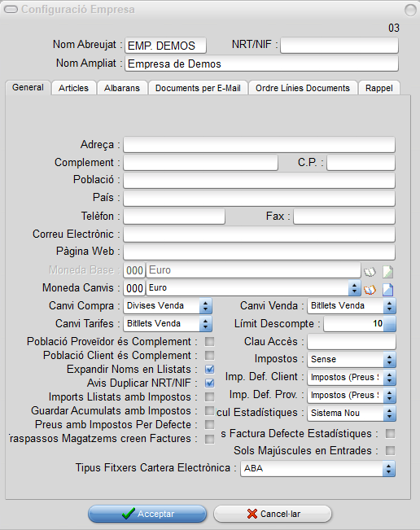The width and height of the screenshot is (420, 530).
Task: Click the Fax input field
Action: [x=344, y=217]
